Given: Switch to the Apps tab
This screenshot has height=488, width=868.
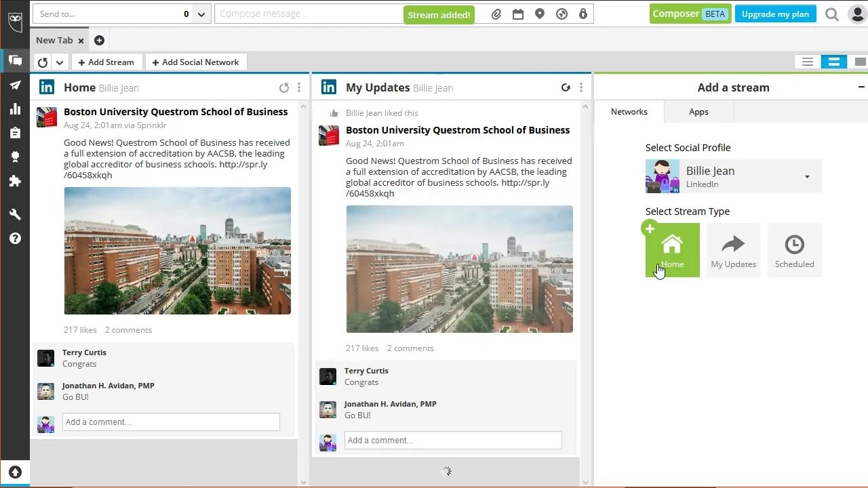Looking at the screenshot, I should pos(698,112).
